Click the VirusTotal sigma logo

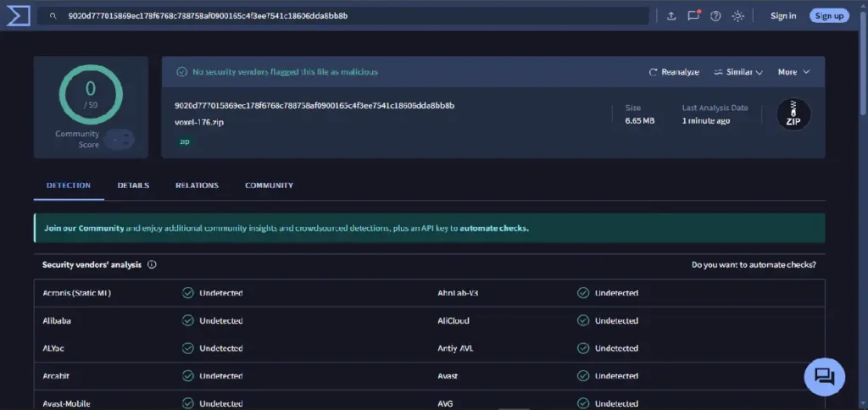tap(18, 16)
